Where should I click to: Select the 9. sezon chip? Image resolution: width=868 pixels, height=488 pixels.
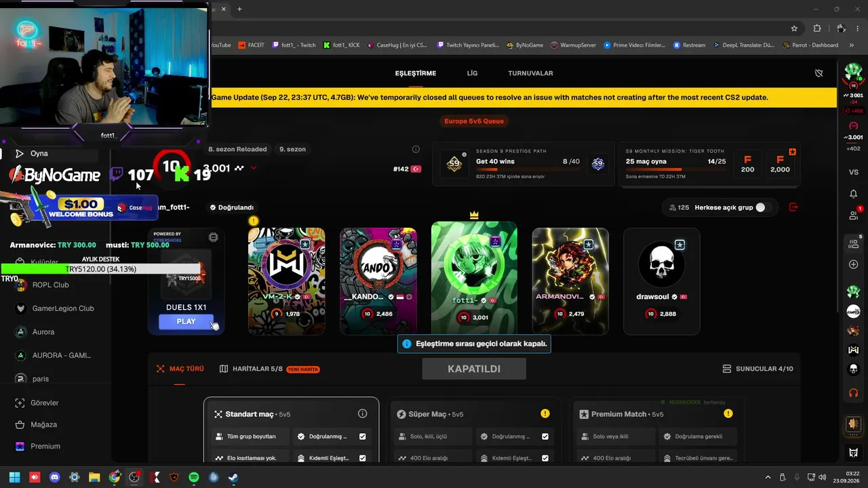292,149
